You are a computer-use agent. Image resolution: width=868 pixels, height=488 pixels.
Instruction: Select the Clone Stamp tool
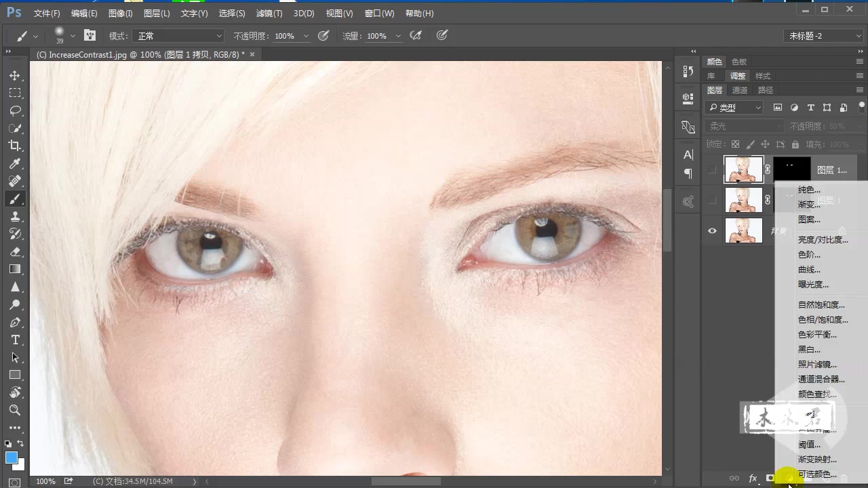point(15,216)
